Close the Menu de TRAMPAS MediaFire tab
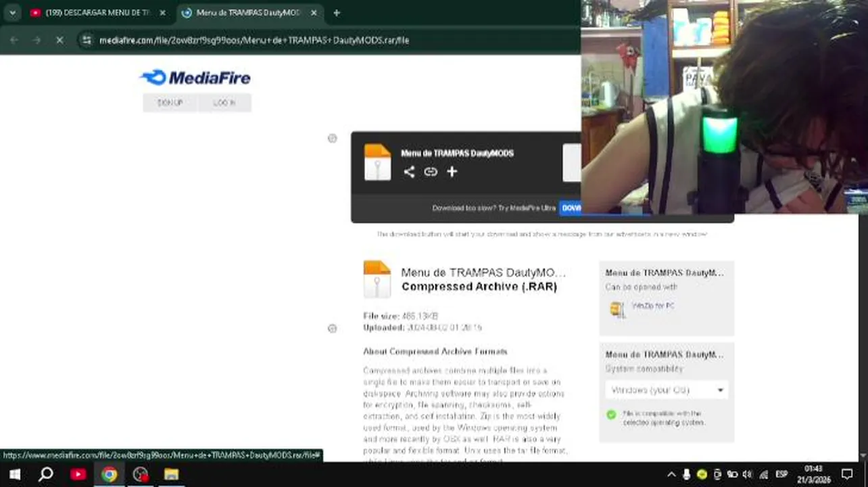 point(314,13)
